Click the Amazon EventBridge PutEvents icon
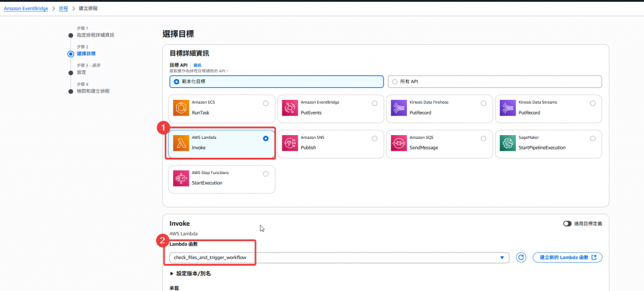 point(290,108)
